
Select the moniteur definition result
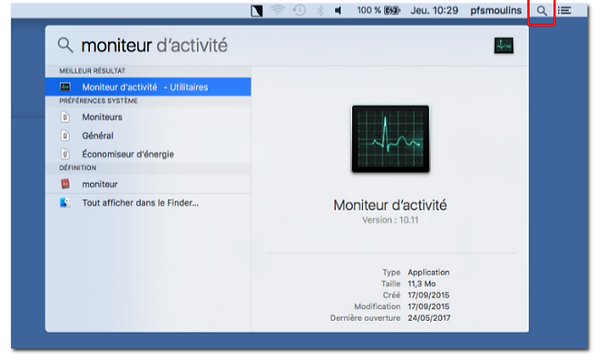tap(148, 184)
